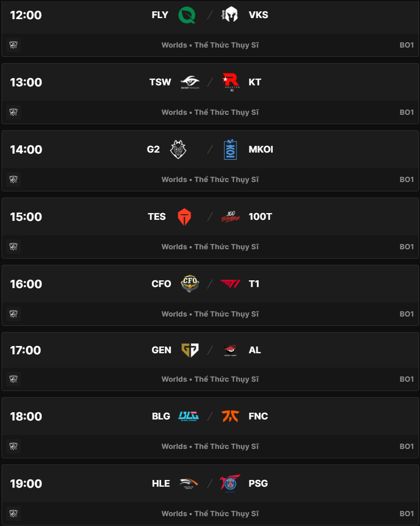This screenshot has width=420, height=526.
Task: Click the Worlds icon in the 12:00 match
Action: click(14, 45)
